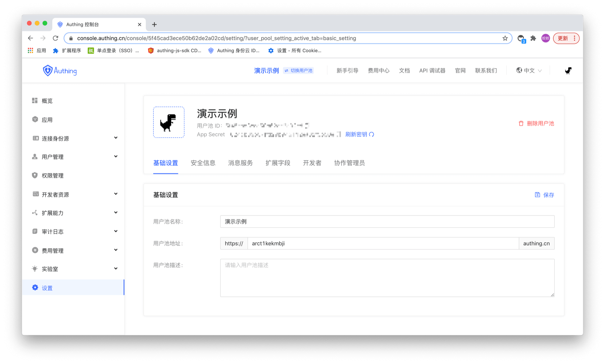
Task: Click 删除用户池 delete user pool
Action: point(536,123)
